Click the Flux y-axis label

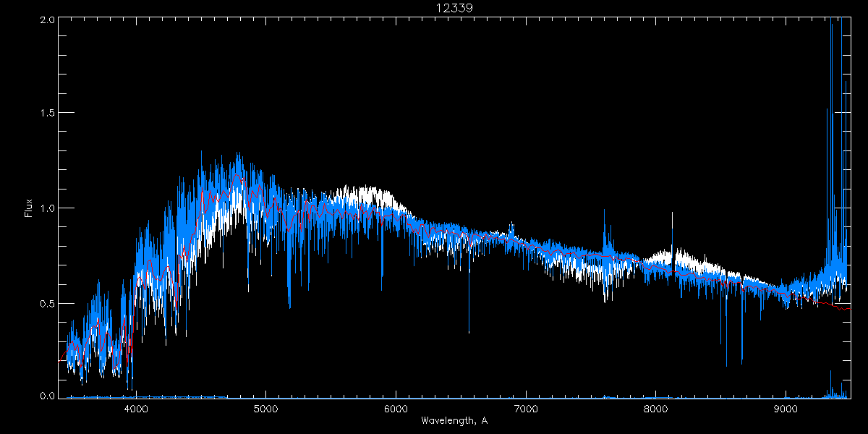click(29, 208)
